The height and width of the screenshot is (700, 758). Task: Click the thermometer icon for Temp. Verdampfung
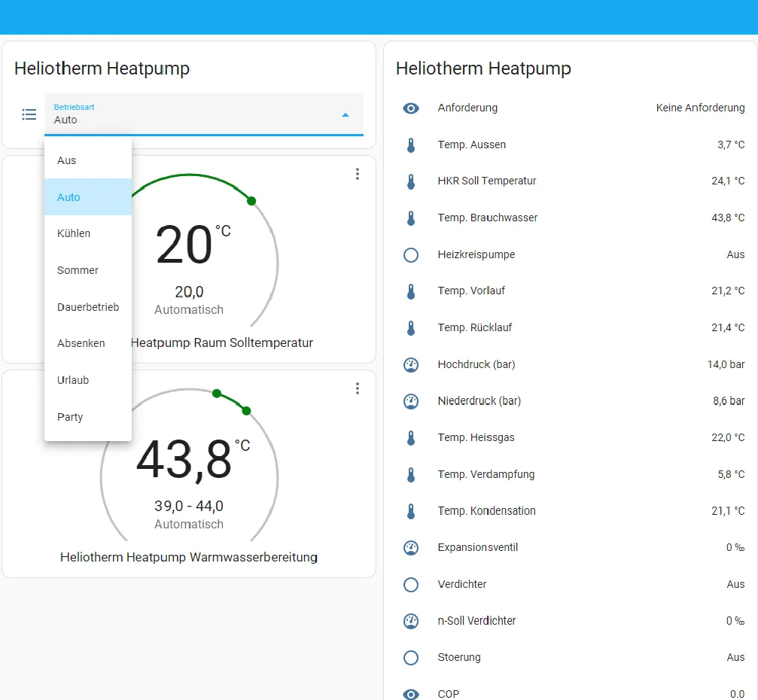411,475
